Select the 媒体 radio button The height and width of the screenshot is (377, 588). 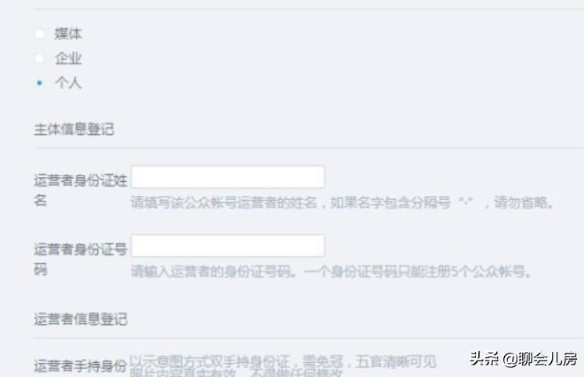coord(39,34)
